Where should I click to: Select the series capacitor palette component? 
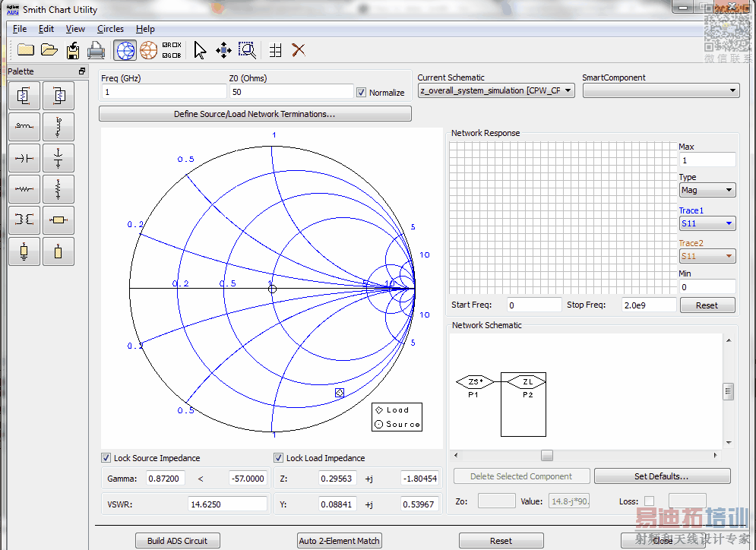coord(24,158)
